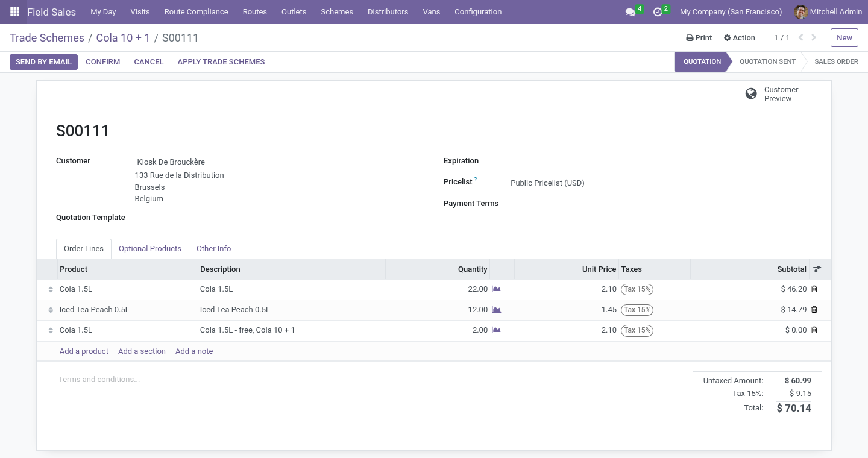
Task: Click the Customer Preview globe icon
Action: tap(751, 93)
